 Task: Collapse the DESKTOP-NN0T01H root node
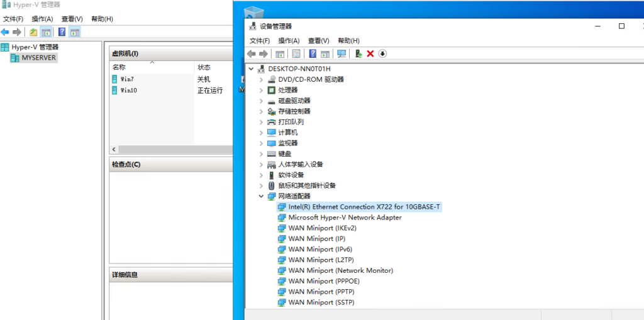pyautogui.click(x=251, y=69)
